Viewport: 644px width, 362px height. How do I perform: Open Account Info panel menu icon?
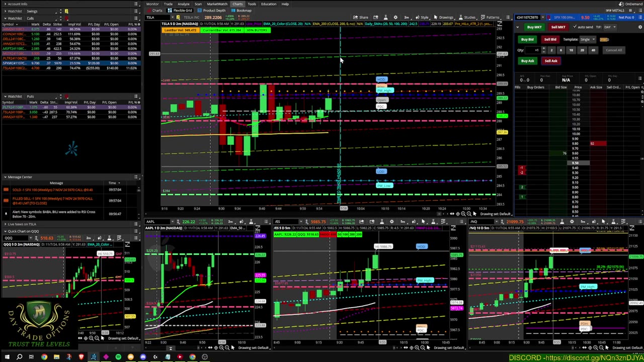click(136, 4)
